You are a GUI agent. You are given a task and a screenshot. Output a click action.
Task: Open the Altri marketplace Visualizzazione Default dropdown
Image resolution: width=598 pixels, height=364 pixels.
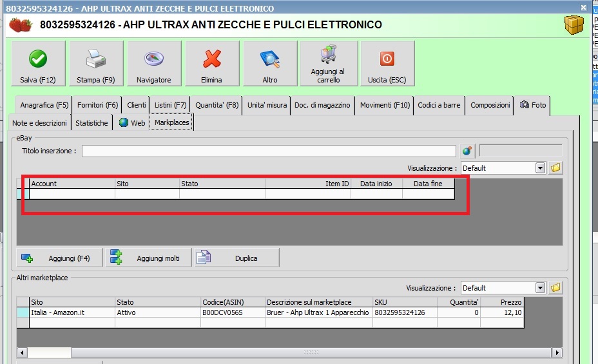540,288
